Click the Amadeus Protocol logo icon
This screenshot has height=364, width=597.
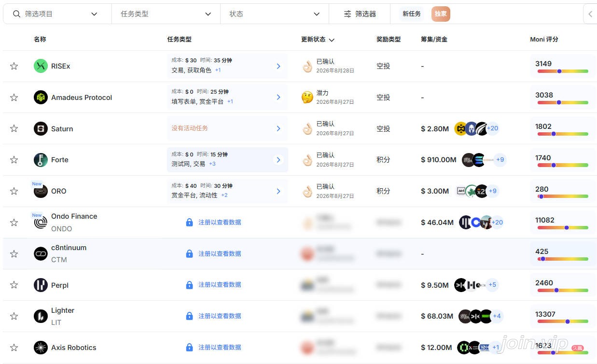[41, 98]
